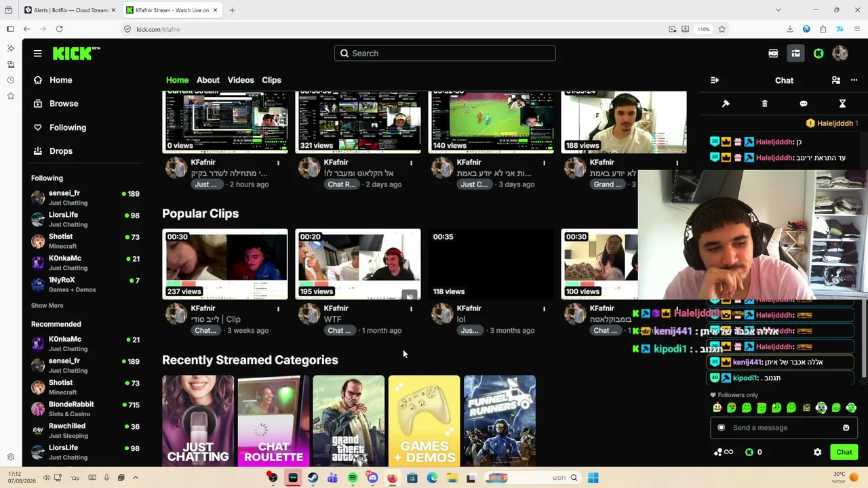Open the chat users list icon
Screen dimensions: 868x488
[836, 81]
